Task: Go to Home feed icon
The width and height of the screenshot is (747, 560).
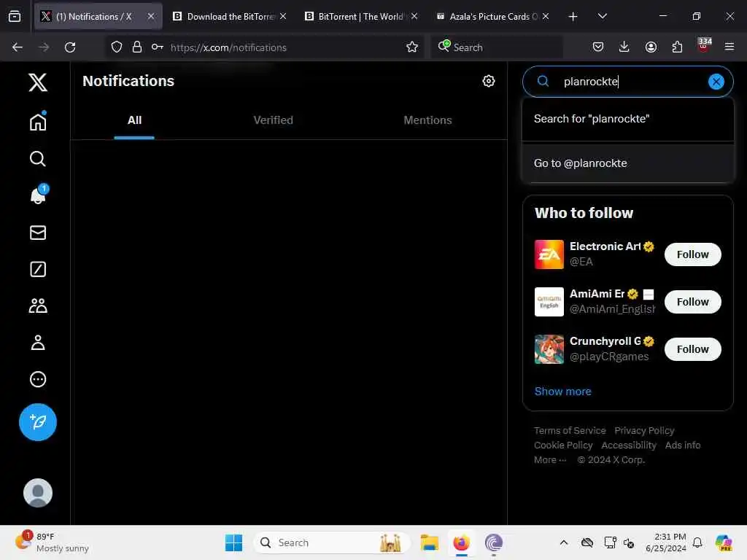Action: click(38, 122)
